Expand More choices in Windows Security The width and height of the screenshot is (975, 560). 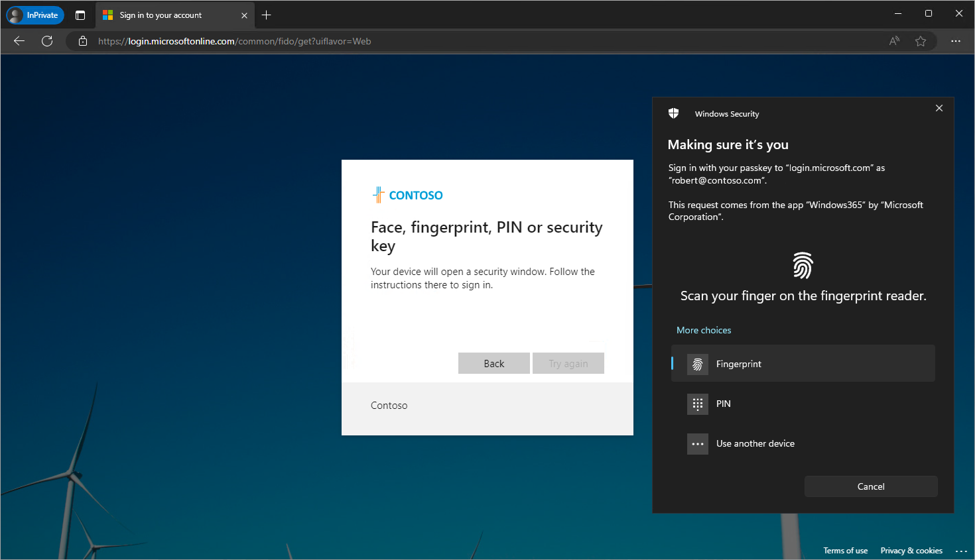click(704, 329)
